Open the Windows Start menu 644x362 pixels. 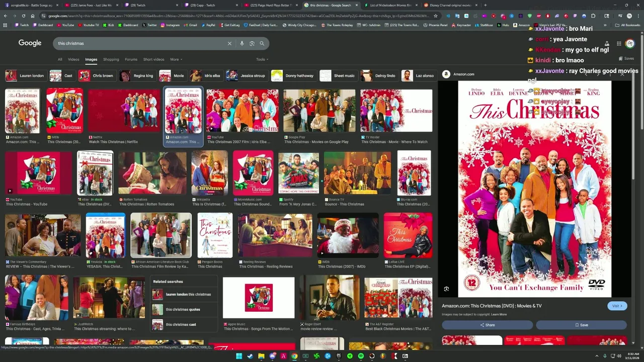[x=239, y=356]
